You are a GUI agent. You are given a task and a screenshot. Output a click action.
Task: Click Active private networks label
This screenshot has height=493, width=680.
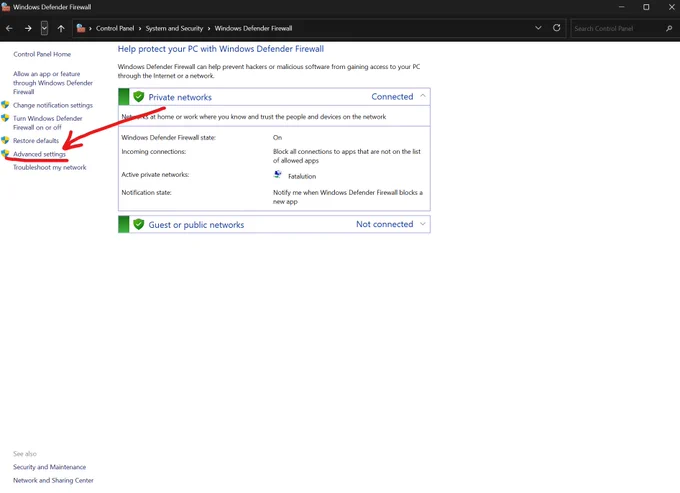155,174
